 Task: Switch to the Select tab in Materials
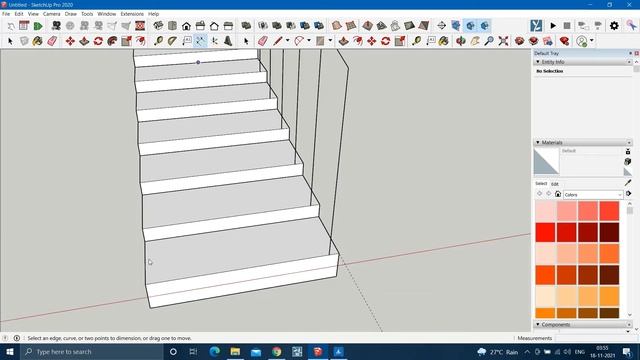pyautogui.click(x=541, y=184)
